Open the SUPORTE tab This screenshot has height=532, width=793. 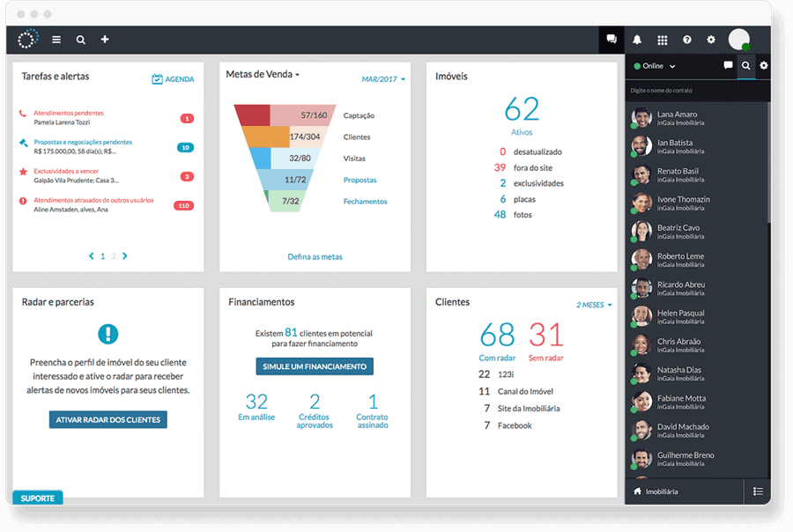[x=36, y=498]
